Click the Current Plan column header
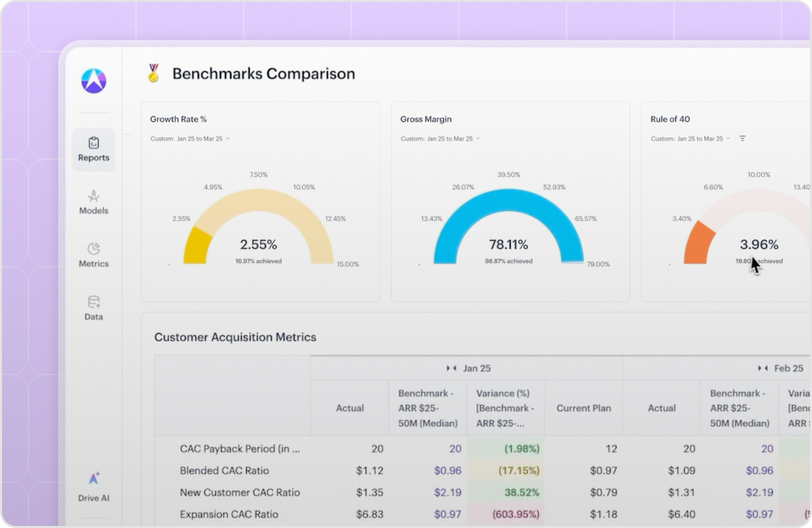 coord(583,408)
